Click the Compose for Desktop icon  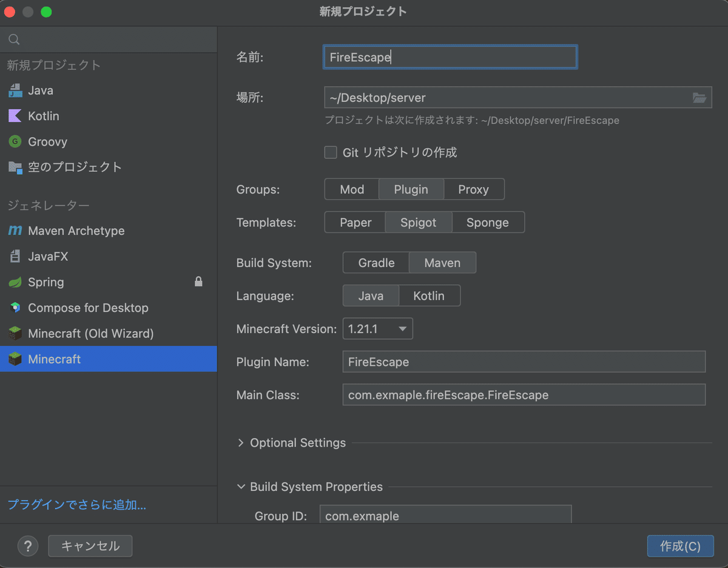15,308
